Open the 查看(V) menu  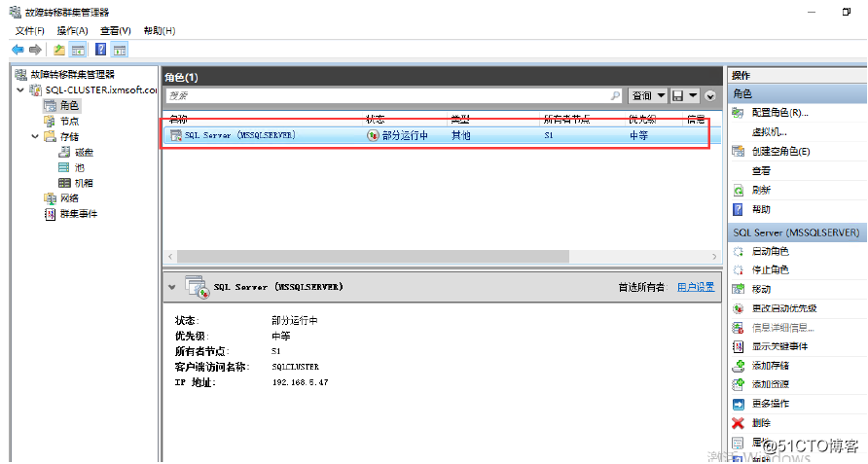tap(115, 30)
